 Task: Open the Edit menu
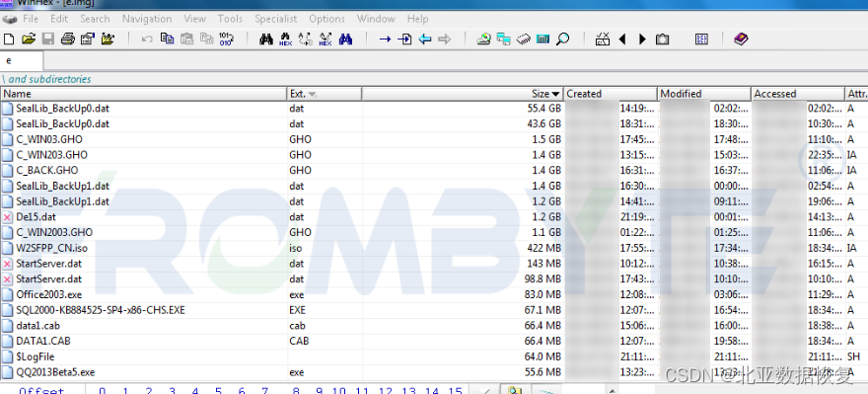click(x=59, y=19)
